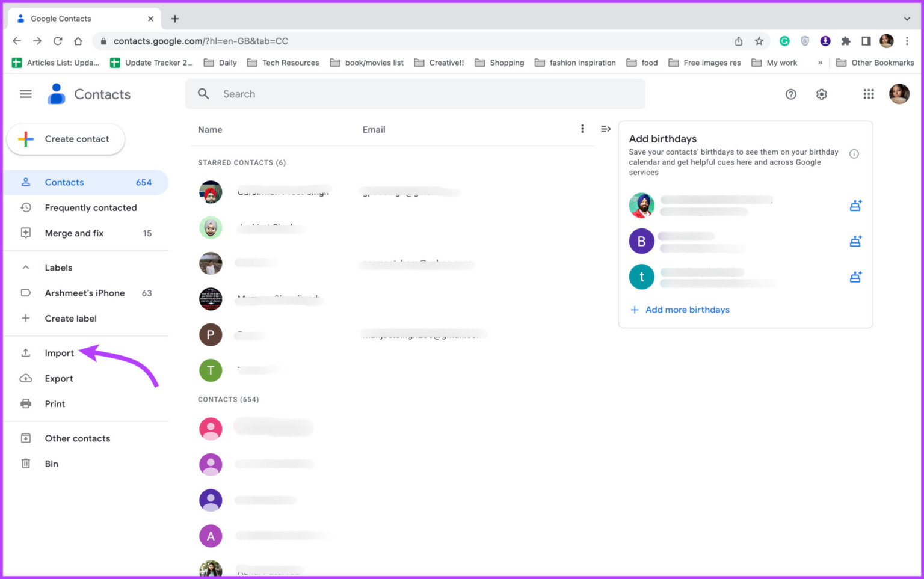
Task: Collapse the side panel with arrow icon
Action: click(606, 129)
